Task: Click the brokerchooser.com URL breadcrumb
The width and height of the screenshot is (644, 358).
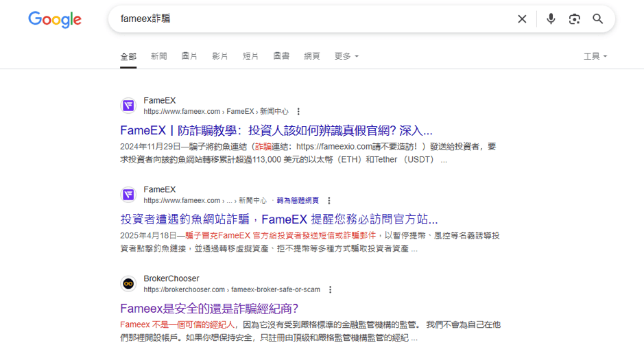Action: point(232,290)
